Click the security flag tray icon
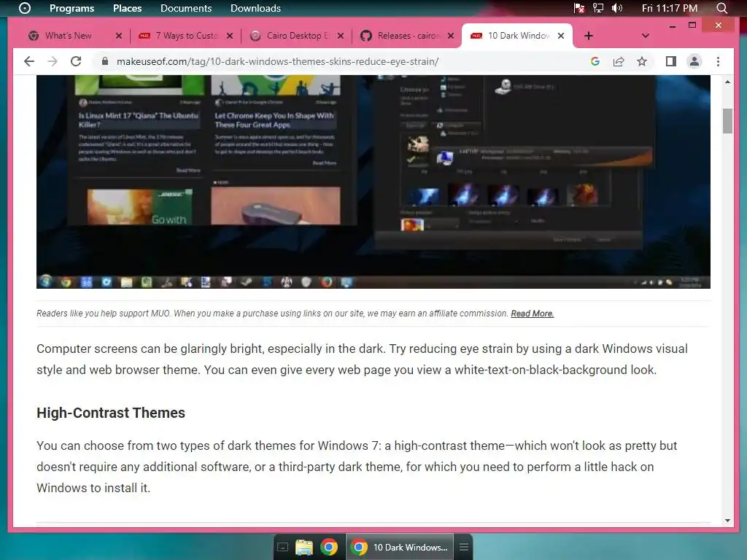 click(578, 8)
